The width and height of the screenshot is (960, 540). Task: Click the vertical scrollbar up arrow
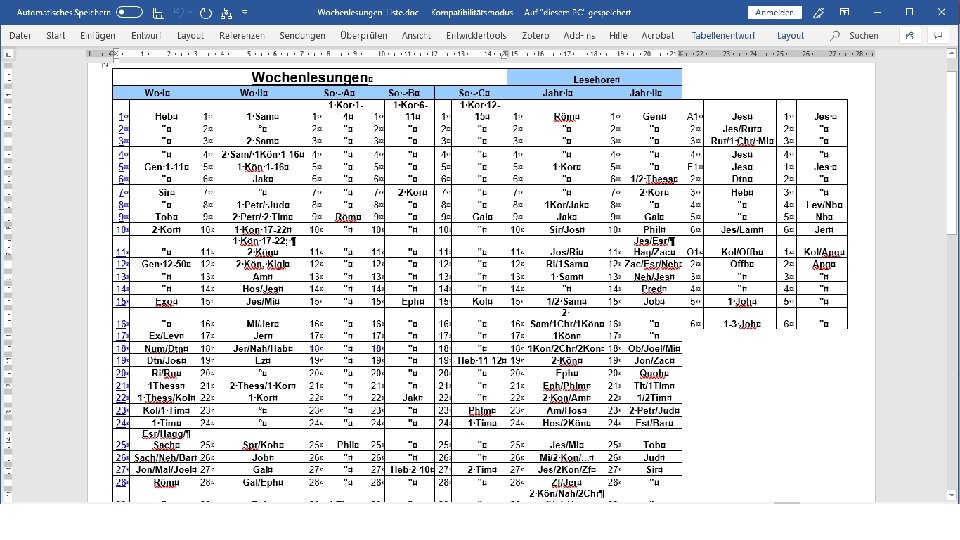coord(951,54)
